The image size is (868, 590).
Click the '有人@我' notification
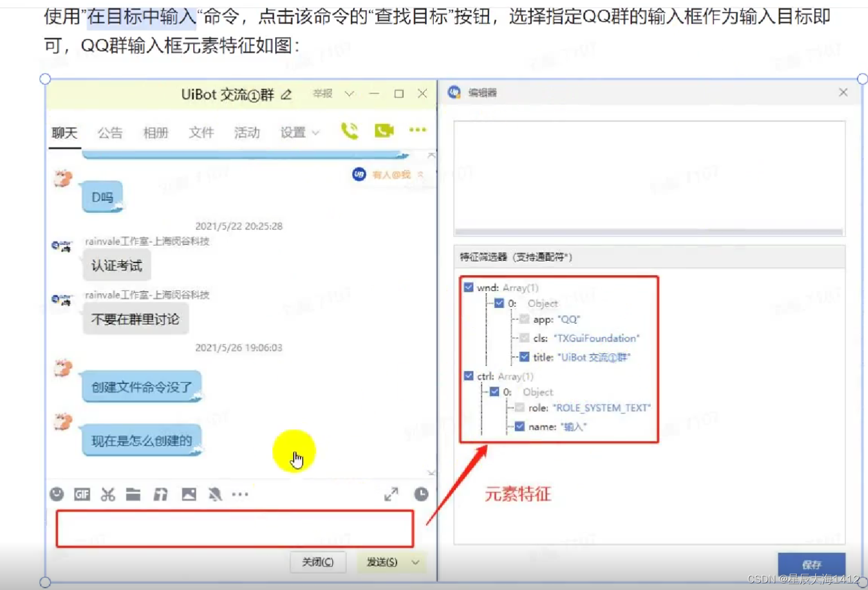coord(391,175)
